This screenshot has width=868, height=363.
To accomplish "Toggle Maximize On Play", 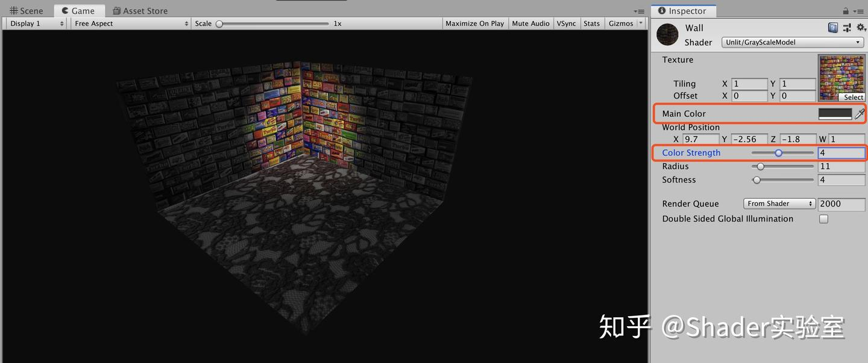I will click(475, 23).
